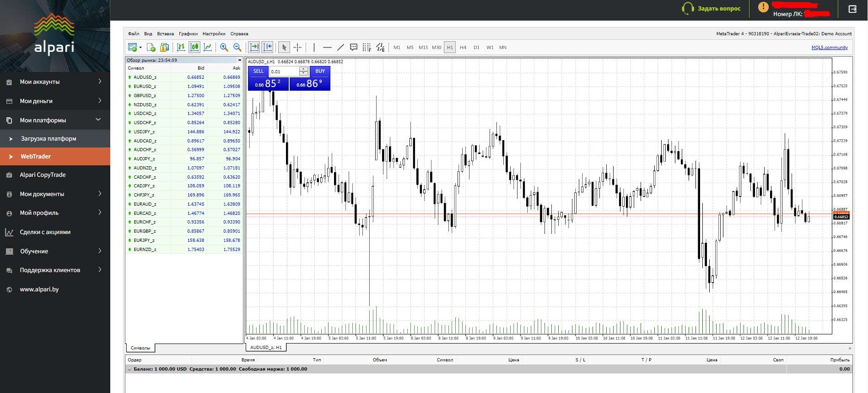868x393 pixels.
Task: Click the SELL button on chart
Action: click(x=259, y=71)
